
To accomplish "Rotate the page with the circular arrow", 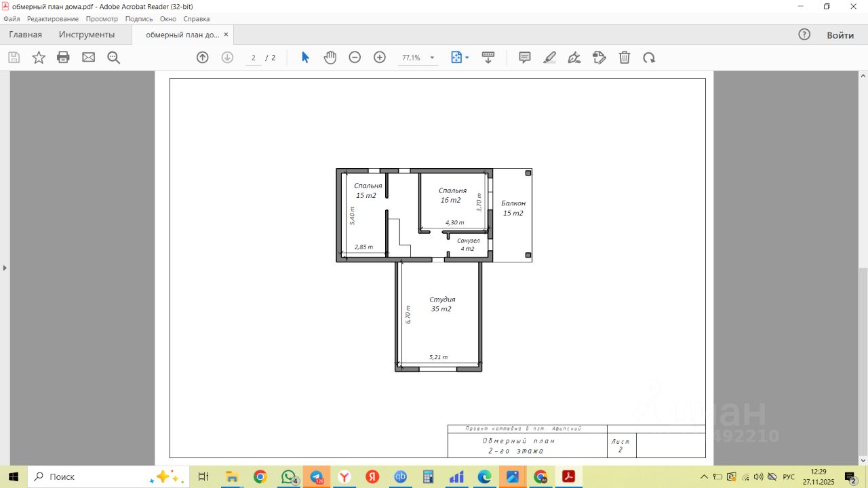I will [649, 58].
